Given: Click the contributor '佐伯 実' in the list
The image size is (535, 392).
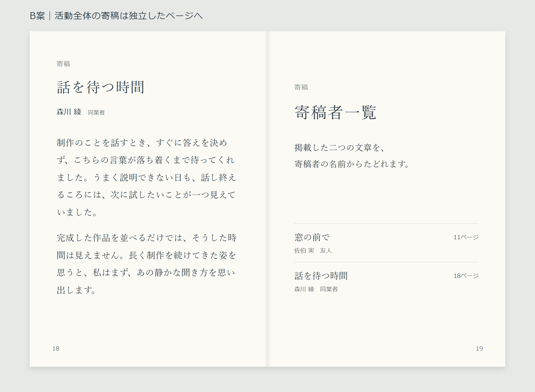Looking at the screenshot, I should pyautogui.click(x=304, y=251).
